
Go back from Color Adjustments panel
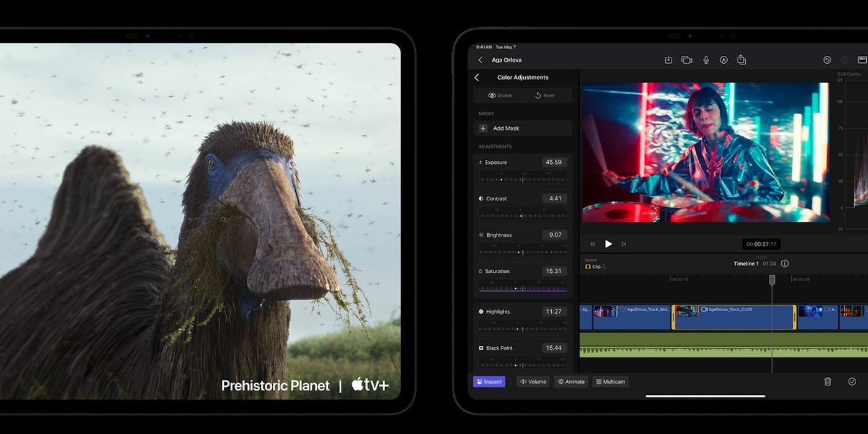point(477,77)
